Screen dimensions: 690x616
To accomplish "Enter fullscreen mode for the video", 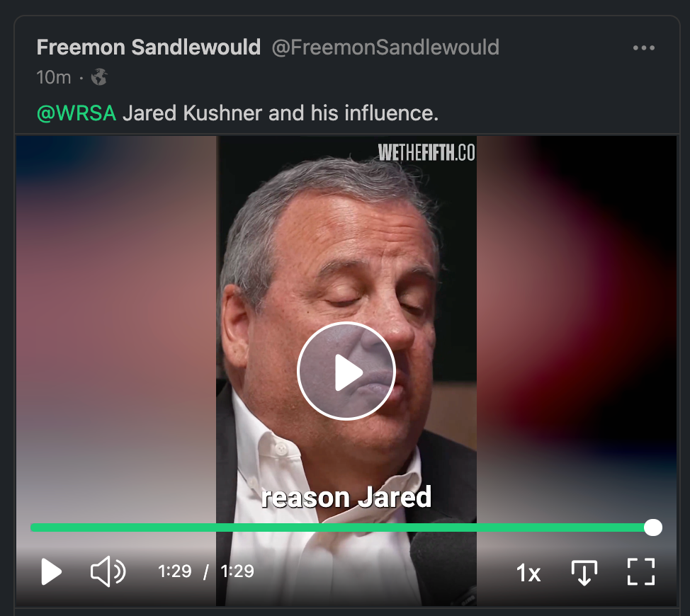I will point(640,571).
